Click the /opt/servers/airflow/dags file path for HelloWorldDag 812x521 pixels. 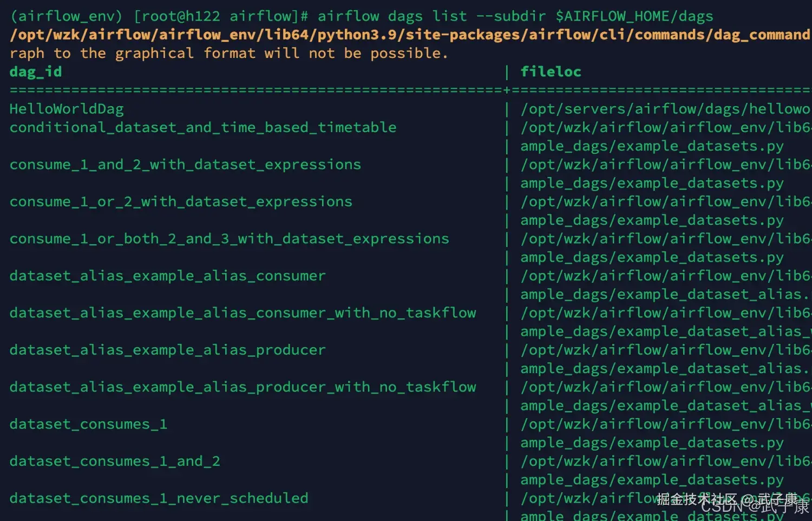tap(665, 109)
